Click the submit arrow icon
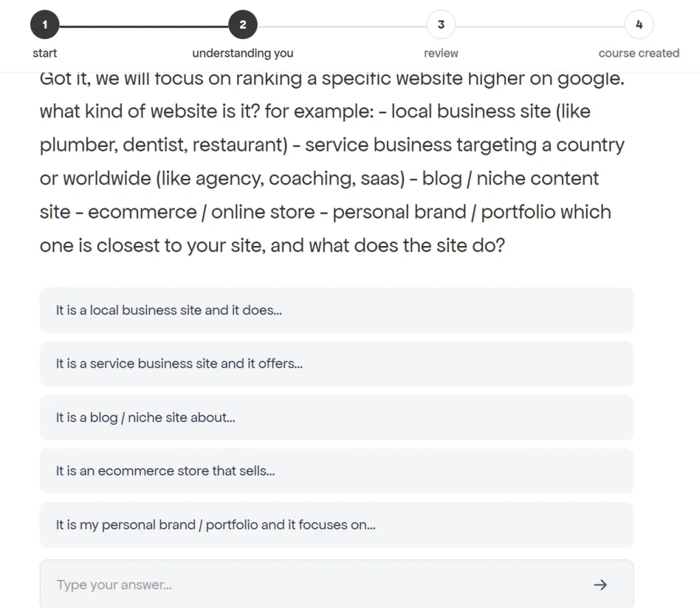Screen dimensions: 700x608 (x=600, y=584)
